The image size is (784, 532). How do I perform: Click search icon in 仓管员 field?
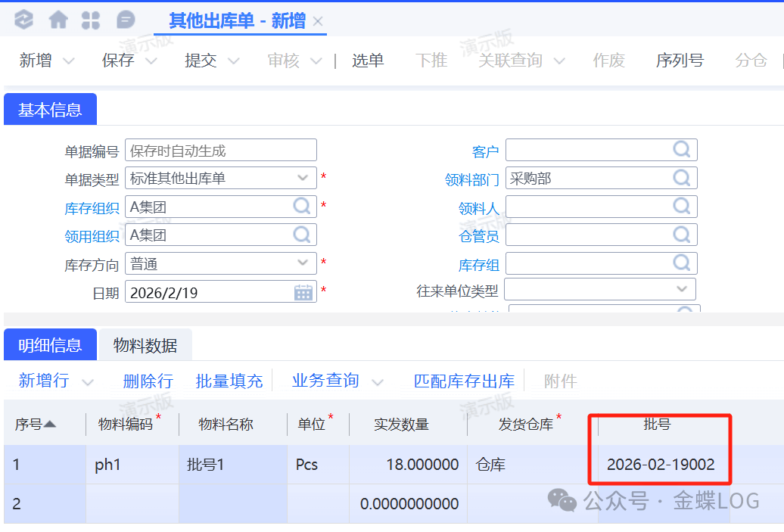682,235
